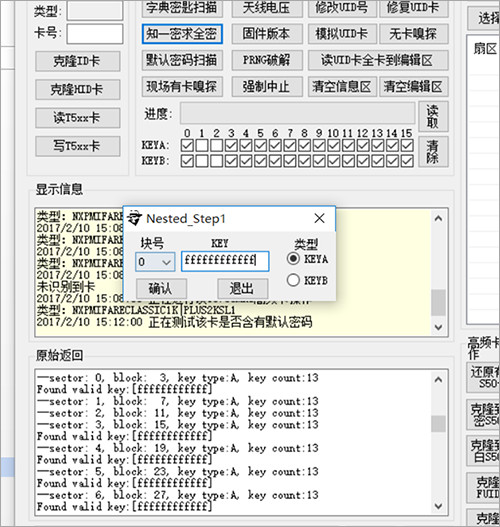
Task: Click the Nested_Step1 dialog title icon
Action: coord(135,218)
